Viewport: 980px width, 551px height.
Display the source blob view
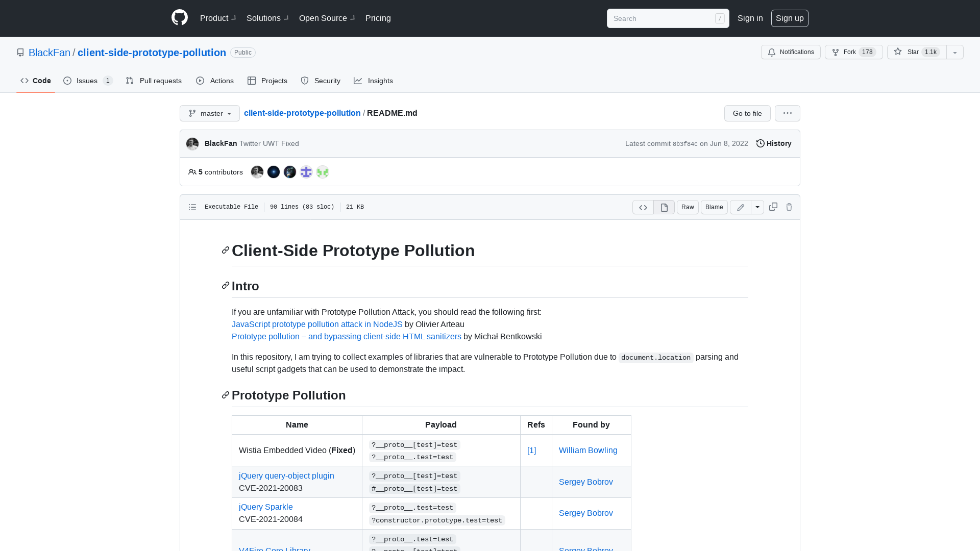tap(643, 207)
